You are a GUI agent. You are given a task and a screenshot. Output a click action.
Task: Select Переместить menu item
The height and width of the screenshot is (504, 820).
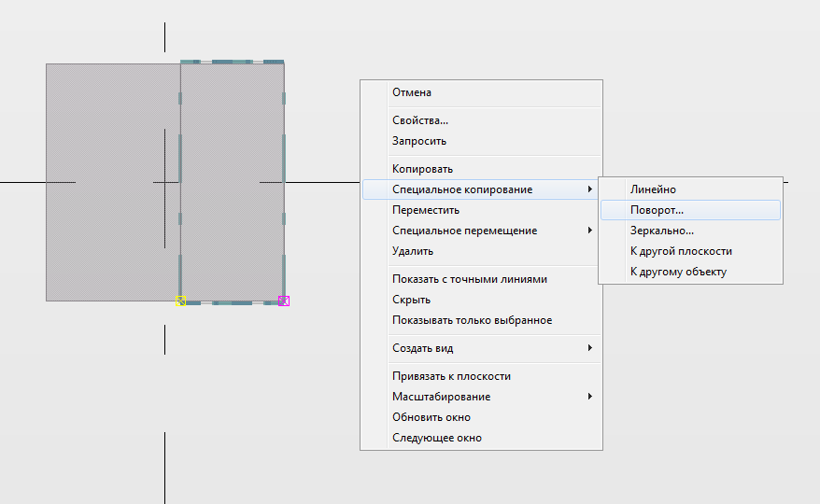[426, 210]
